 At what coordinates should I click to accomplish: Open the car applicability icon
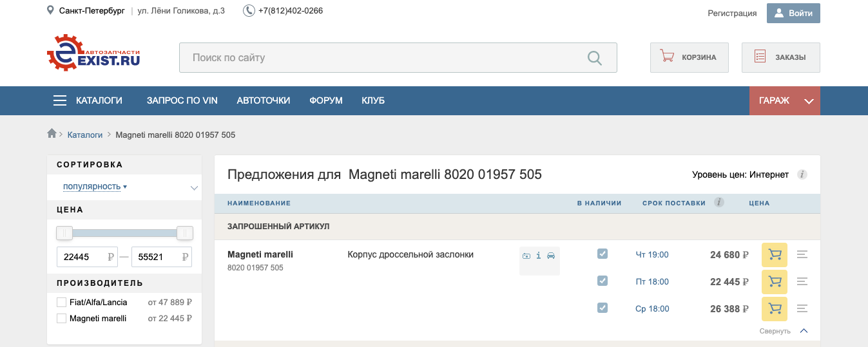(551, 256)
